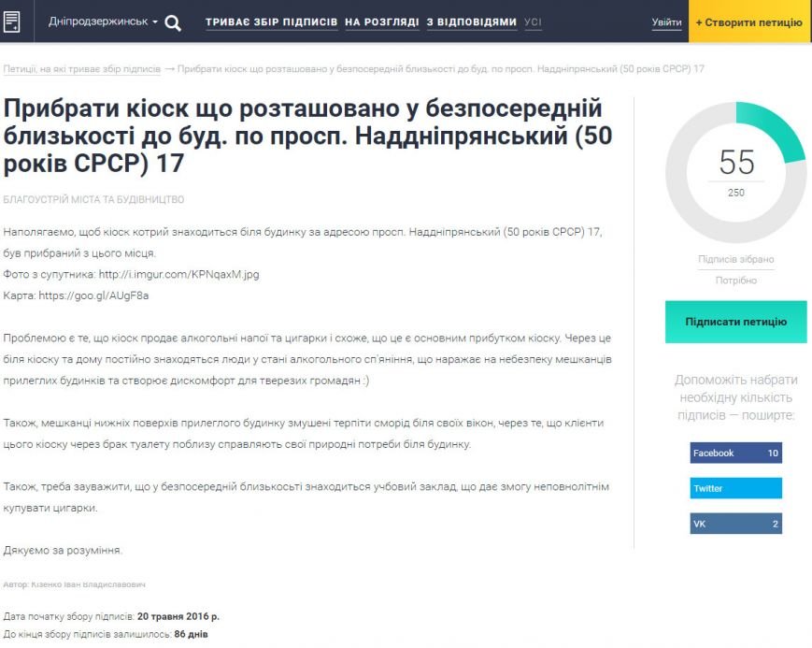Screen dimensions: 812x648
Task: Click the Створити петицію button
Action: [748, 22]
